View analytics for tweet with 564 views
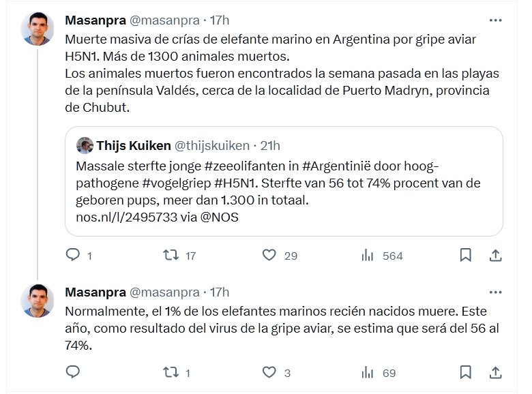Viewport: 532px width, 394px height. pyautogui.click(x=368, y=256)
